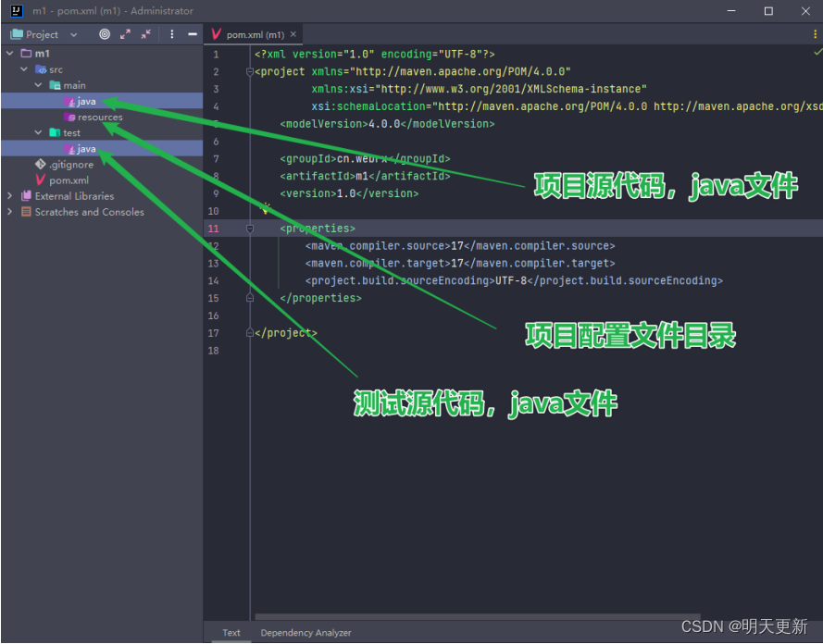Collapse the test folder node

pyautogui.click(x=38, y=132)
